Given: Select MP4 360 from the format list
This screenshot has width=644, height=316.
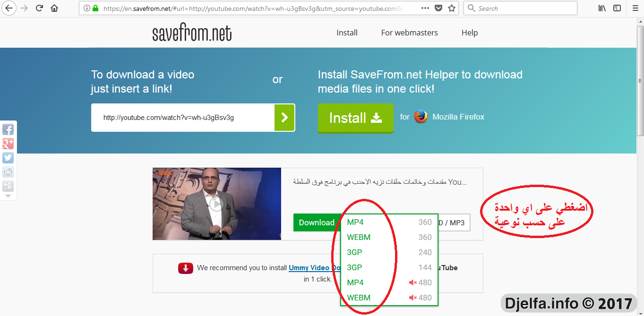Looking at the screenshot, I should [389, 222].
